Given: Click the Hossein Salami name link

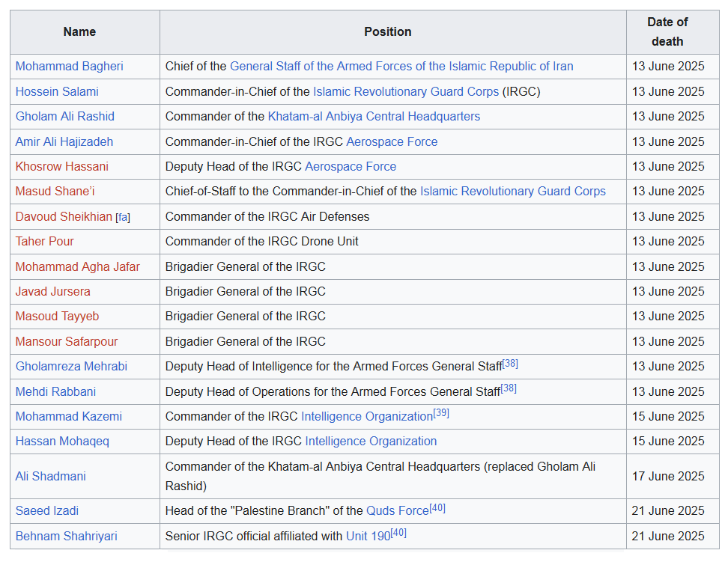Looking at the screenshot, I should [57, 91].
